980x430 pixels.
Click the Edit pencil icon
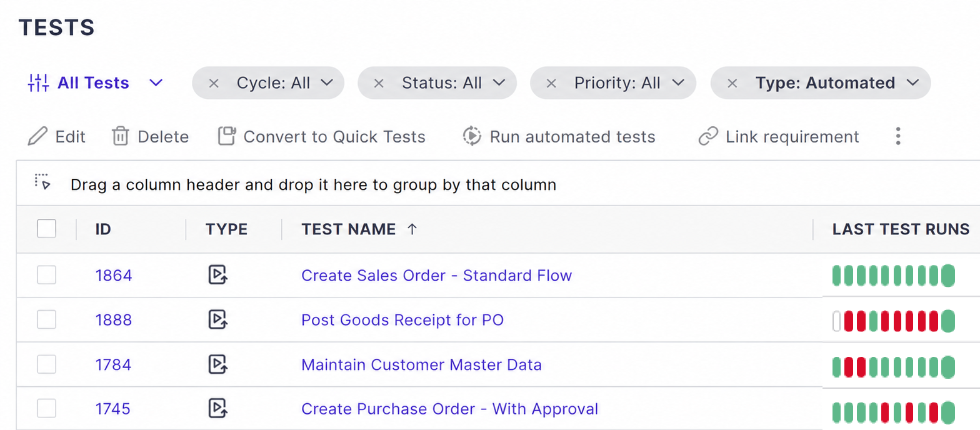[37, 136]
